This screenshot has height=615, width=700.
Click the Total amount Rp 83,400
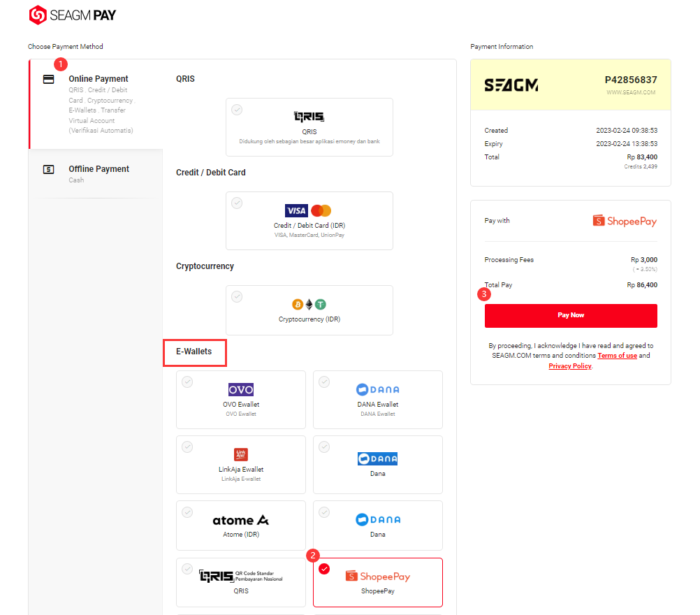pos(642,157)
